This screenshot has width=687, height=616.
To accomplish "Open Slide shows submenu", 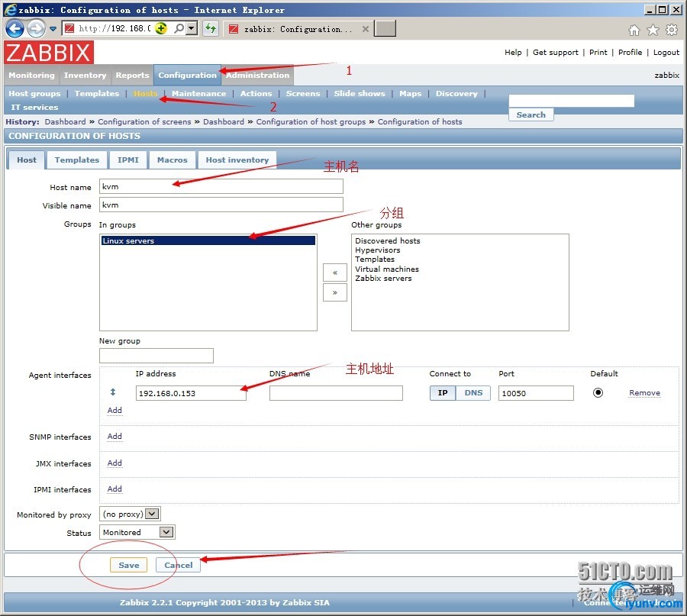I will (x=360, y=94).
